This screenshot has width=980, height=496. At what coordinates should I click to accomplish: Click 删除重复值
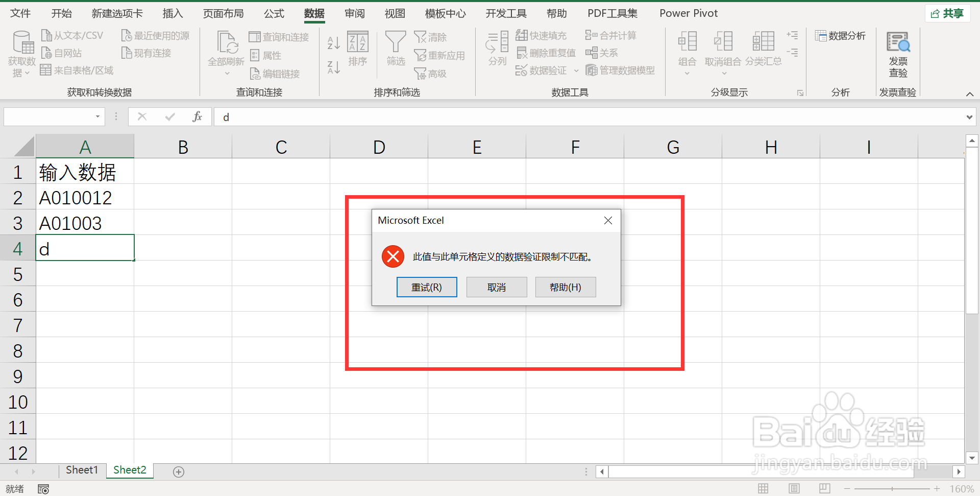546,53
